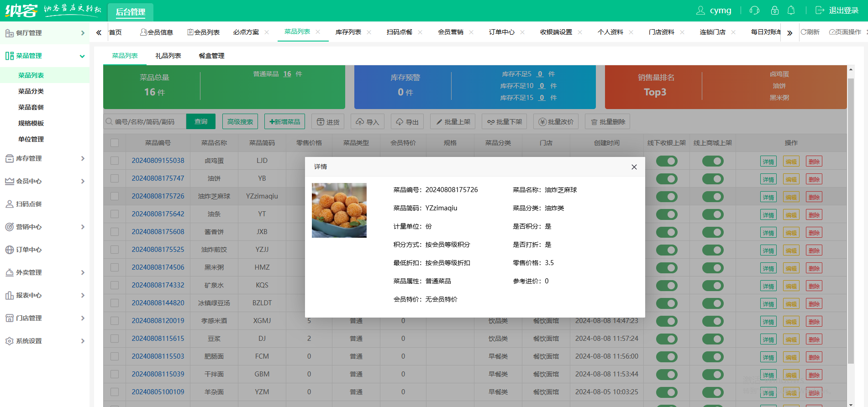
Task: Close the 必点方案 tab with its X
Action: coord(267,32)
